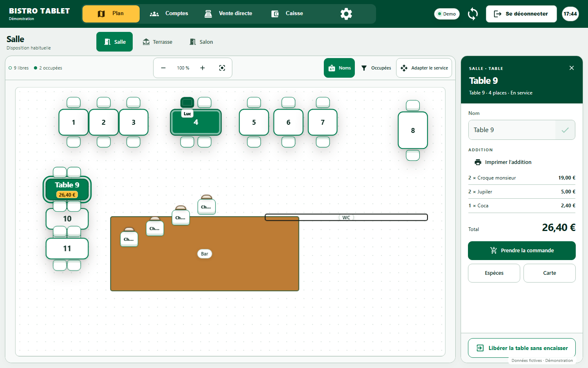This screenshot has height=368, width=588.
Task: Select Table 9 on the plan
Action: 67,189
